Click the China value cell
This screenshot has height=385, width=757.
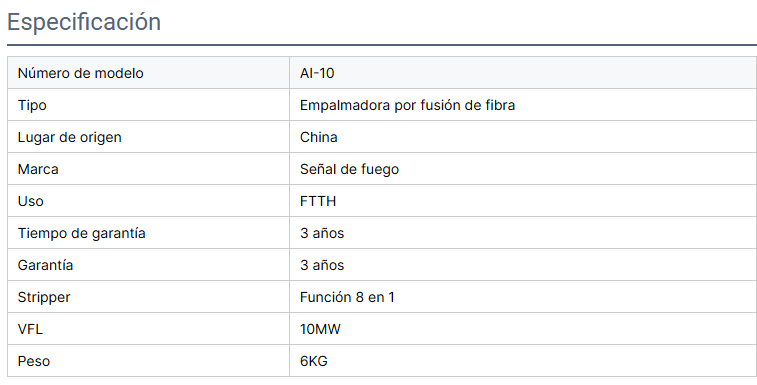(523, 137)
